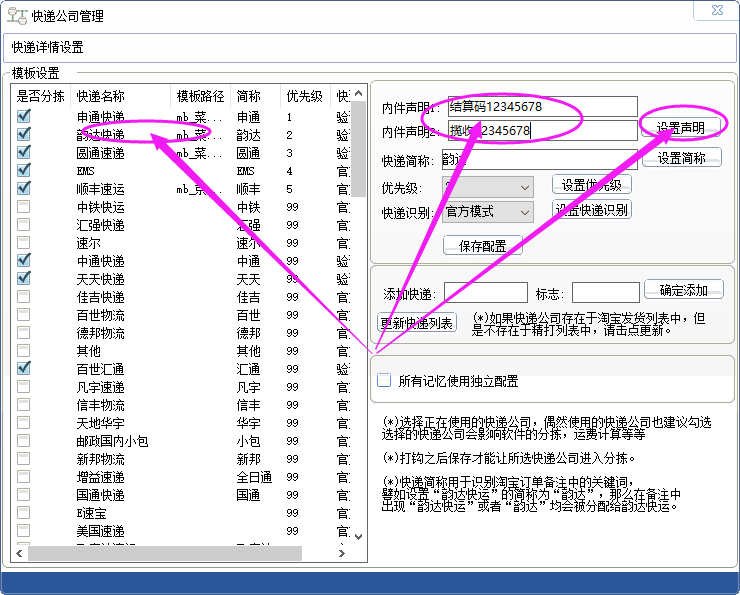Click the 设置简称 button
This screenshot has width=740, height=595.
coord(682,158)
